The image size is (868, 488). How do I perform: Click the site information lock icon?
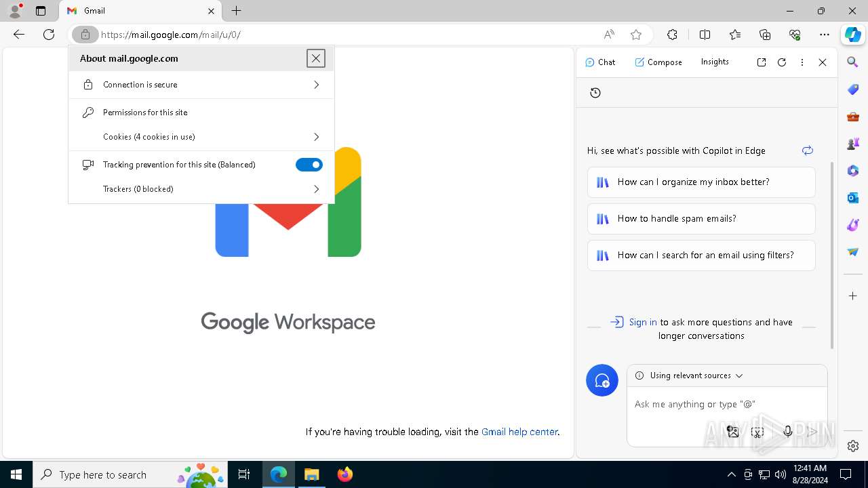click(85, 35)
